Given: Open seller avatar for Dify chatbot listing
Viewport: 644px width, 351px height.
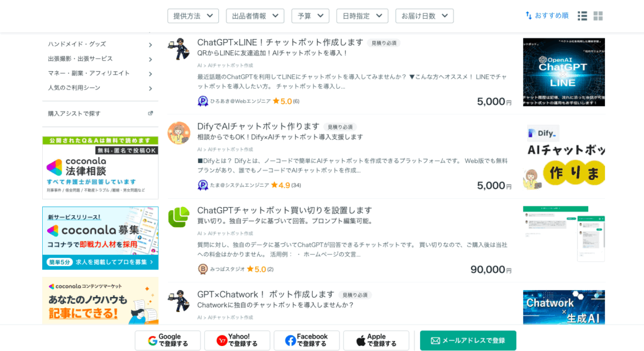Looking at the screenshot, I should tap(179, 133).
